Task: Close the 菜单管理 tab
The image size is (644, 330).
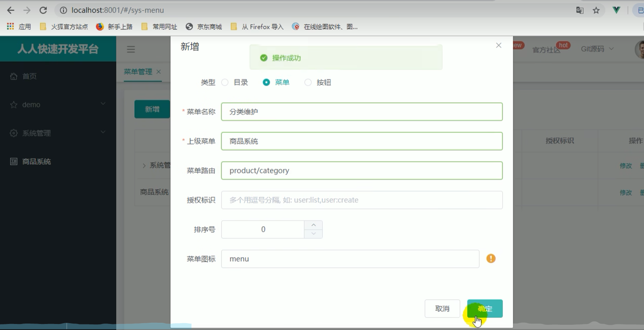Action: 158,72
